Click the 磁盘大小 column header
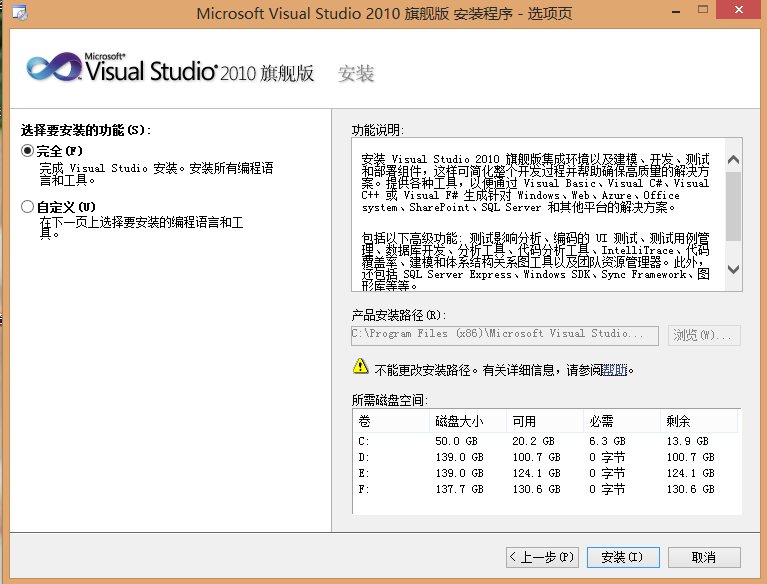The height and width of the screenshot is (584, 767). (x=468, y=421)
